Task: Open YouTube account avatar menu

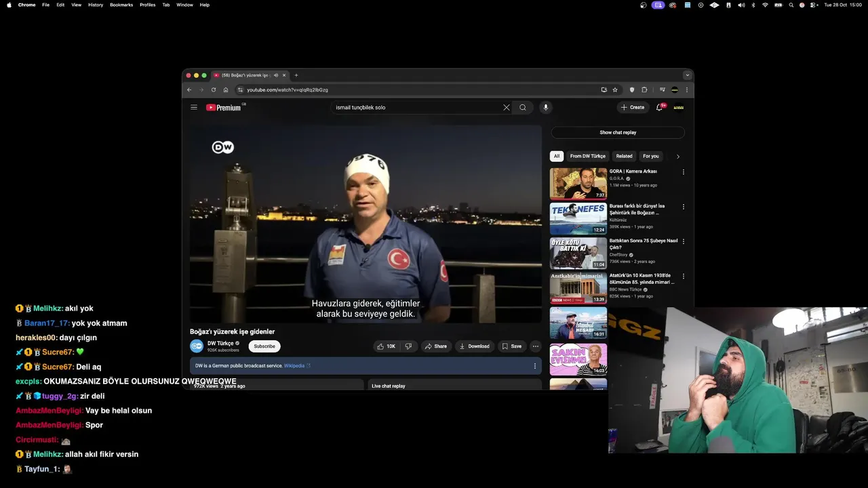Action: point(678,107)
